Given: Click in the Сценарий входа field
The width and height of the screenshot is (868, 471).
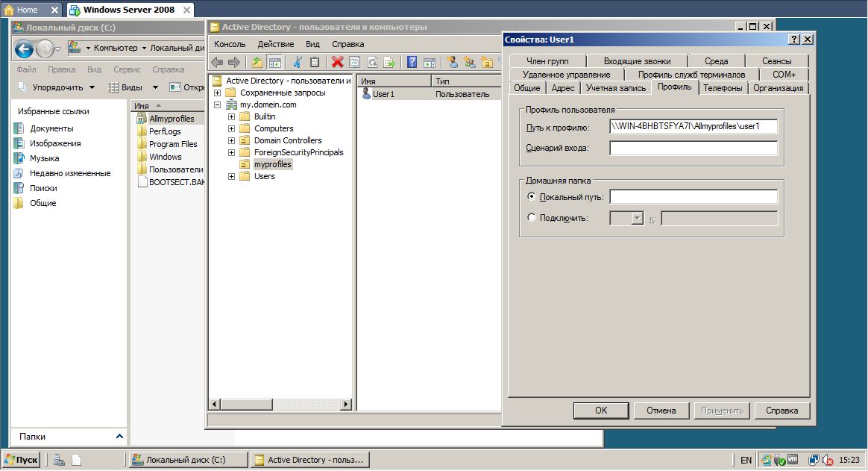Looking at the screenshot, I should (693, 148).
